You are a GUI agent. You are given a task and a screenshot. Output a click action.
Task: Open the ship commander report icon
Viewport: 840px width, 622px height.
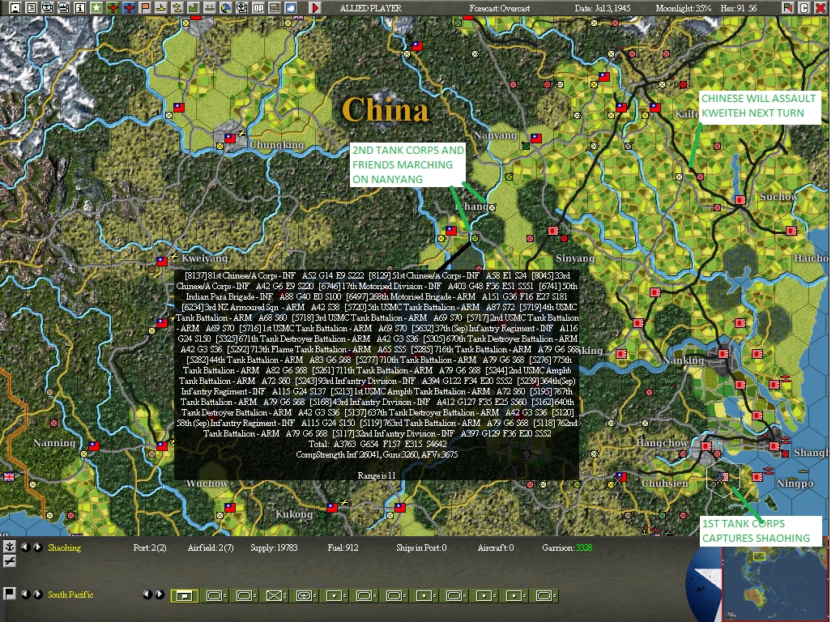tap(64, 8)
